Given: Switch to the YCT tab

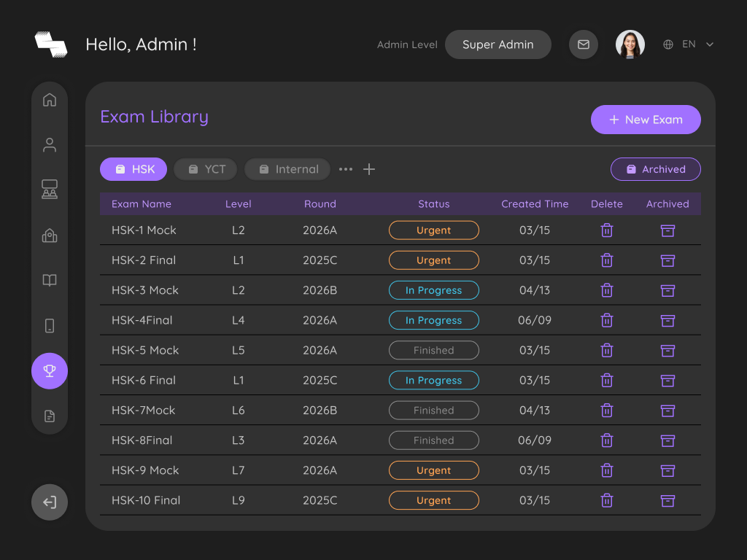Looking at the screenshot, I should pos(205,169).
